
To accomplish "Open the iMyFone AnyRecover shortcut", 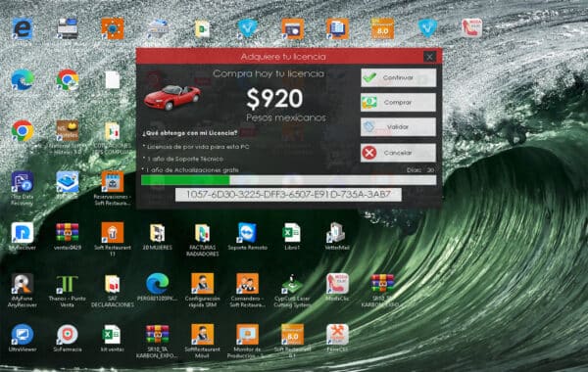I will (23, 291).
